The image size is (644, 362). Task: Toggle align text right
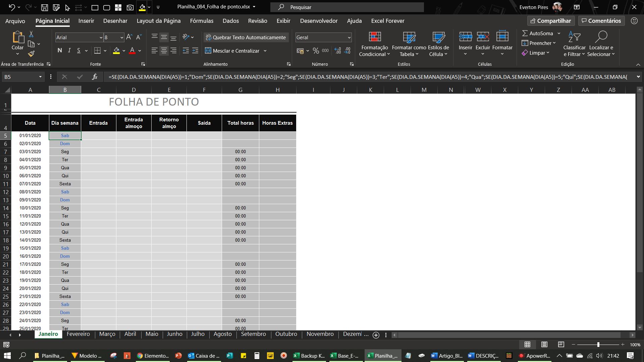[173, 51]
